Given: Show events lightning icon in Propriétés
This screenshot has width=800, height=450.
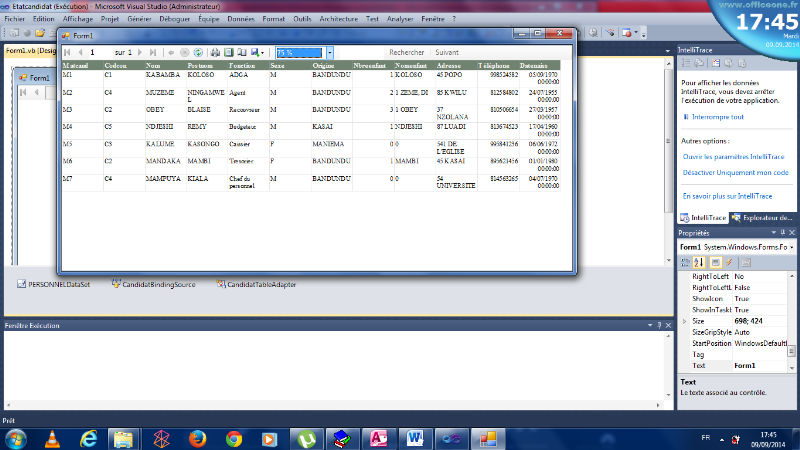Looking at the screenshot, I should click(x=729, y=262).
